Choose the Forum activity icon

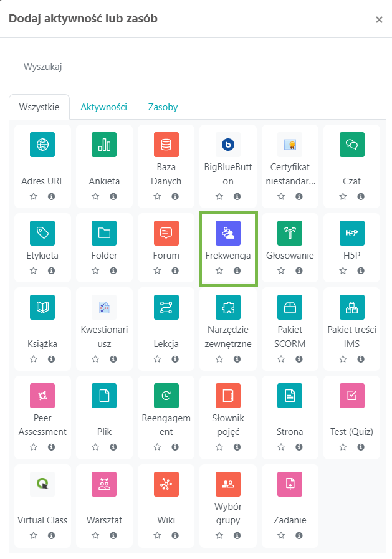[x=166, y=233]
